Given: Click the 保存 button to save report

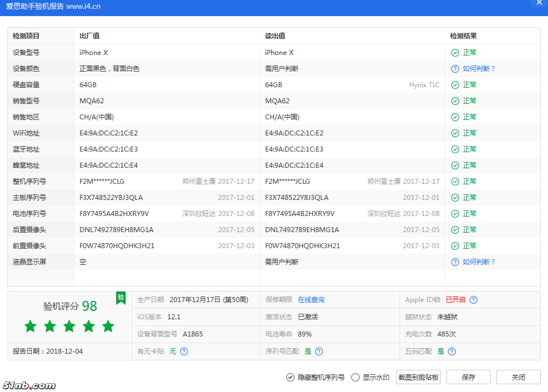Looking at the screenshot, I should 469,377.
